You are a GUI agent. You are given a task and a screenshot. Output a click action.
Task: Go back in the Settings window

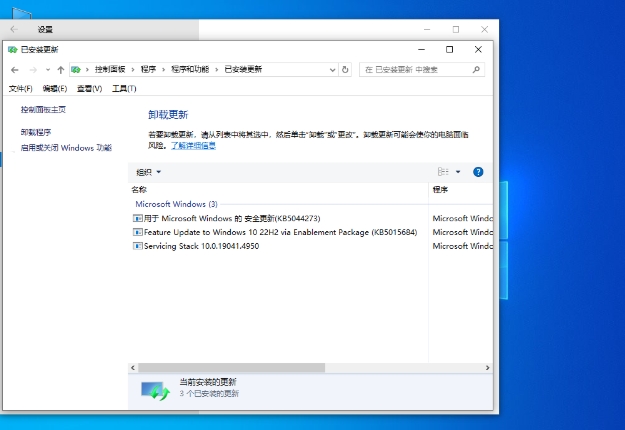(x=14, y=30)
